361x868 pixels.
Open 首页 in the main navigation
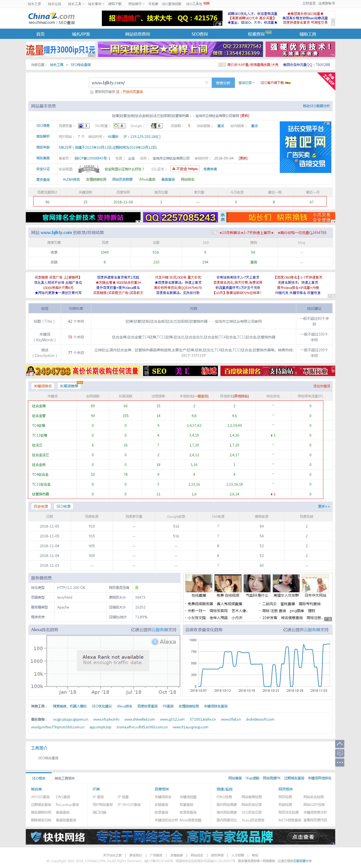coord(40,34)
